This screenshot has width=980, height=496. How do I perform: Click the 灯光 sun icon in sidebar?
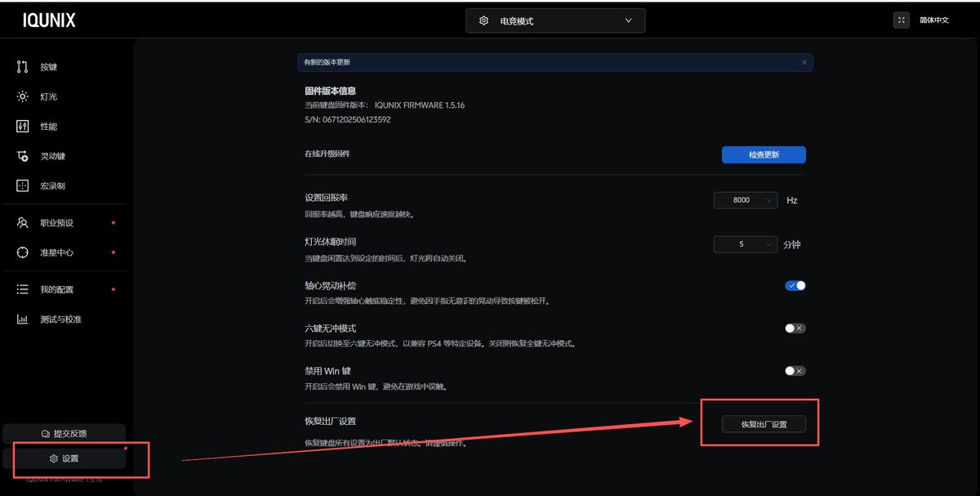23,96
